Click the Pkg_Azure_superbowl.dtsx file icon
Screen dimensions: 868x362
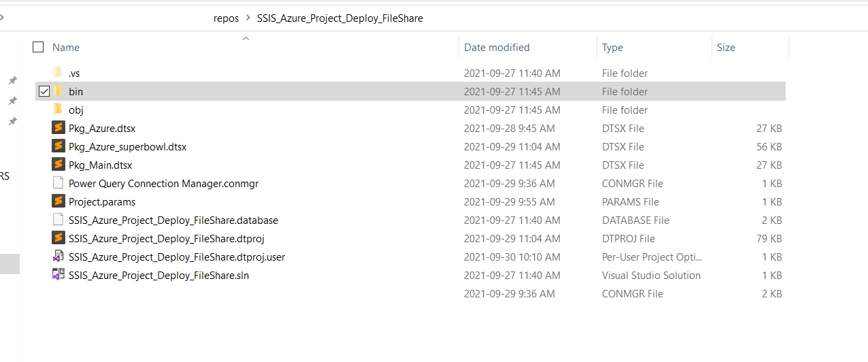tap(59, 146)
